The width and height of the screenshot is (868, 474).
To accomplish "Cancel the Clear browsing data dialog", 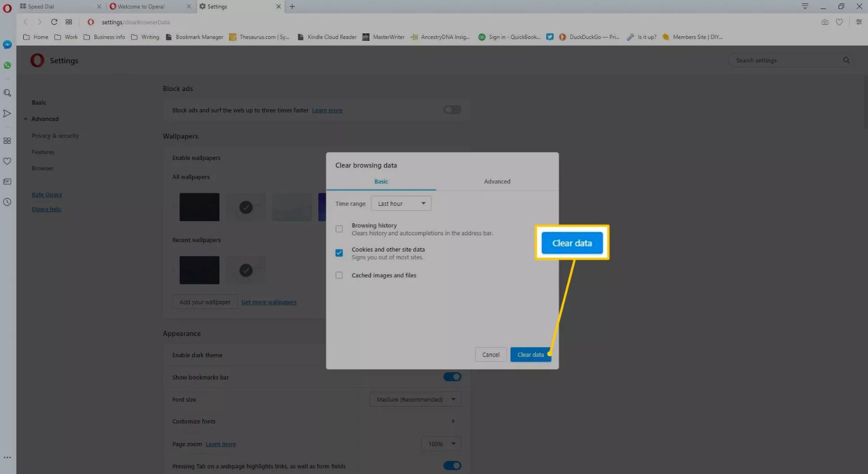I will click(490, 355).
